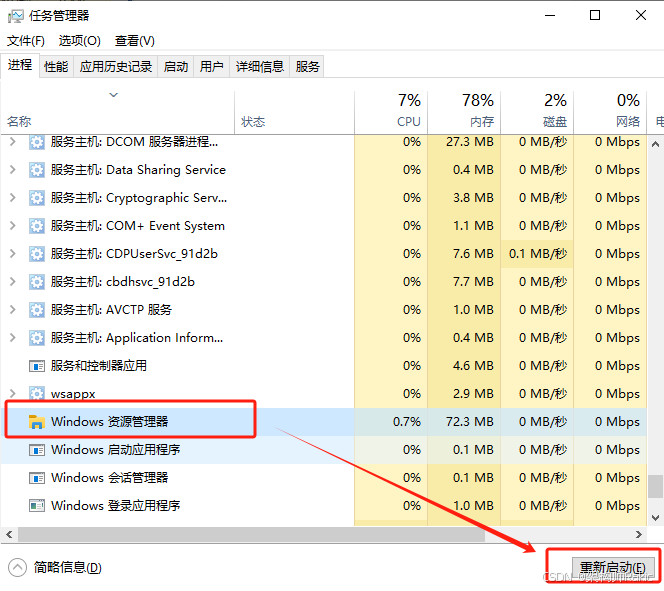Click the gear icon for wsappx
The height and width of the screenshot is (591, 664).
pos(37,393)
